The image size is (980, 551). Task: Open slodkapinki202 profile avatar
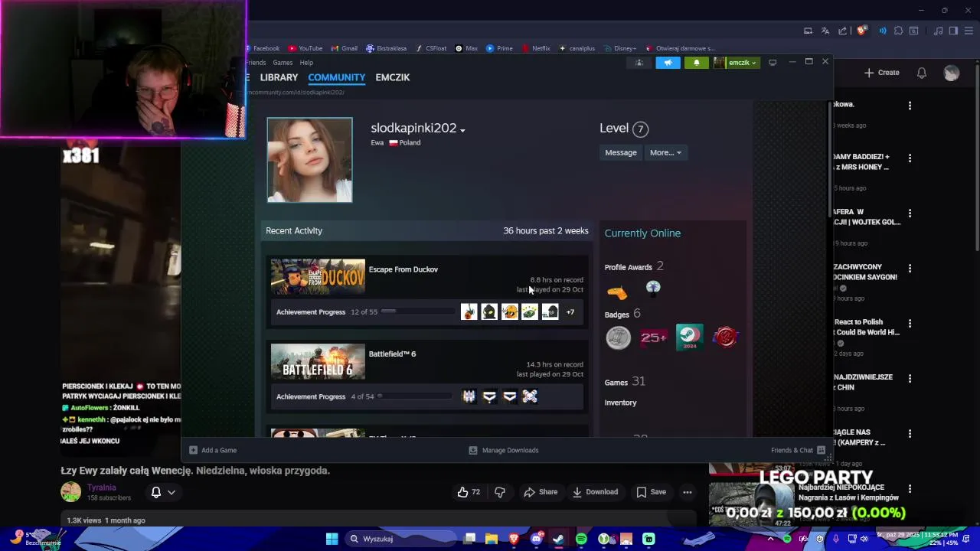tap(309, 160)
